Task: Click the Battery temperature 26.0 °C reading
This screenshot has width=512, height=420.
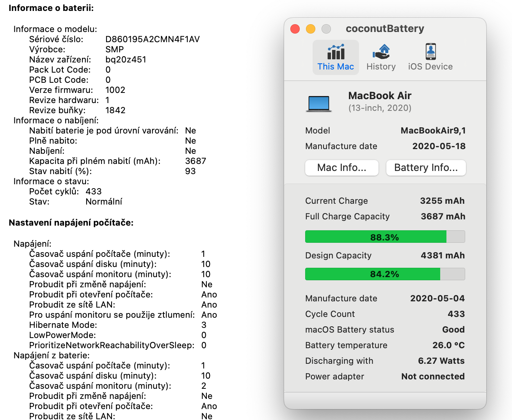Action: click(448, 345)
